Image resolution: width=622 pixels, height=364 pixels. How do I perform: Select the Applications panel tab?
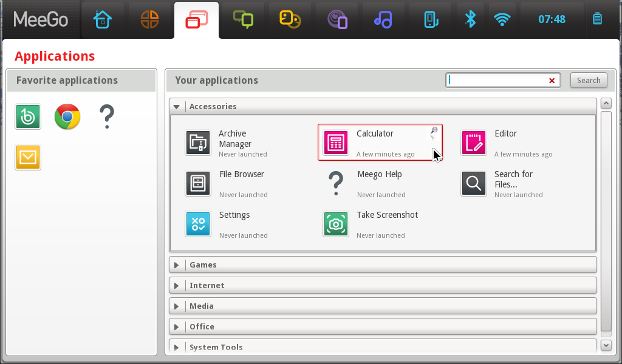[x=196, y=19]
